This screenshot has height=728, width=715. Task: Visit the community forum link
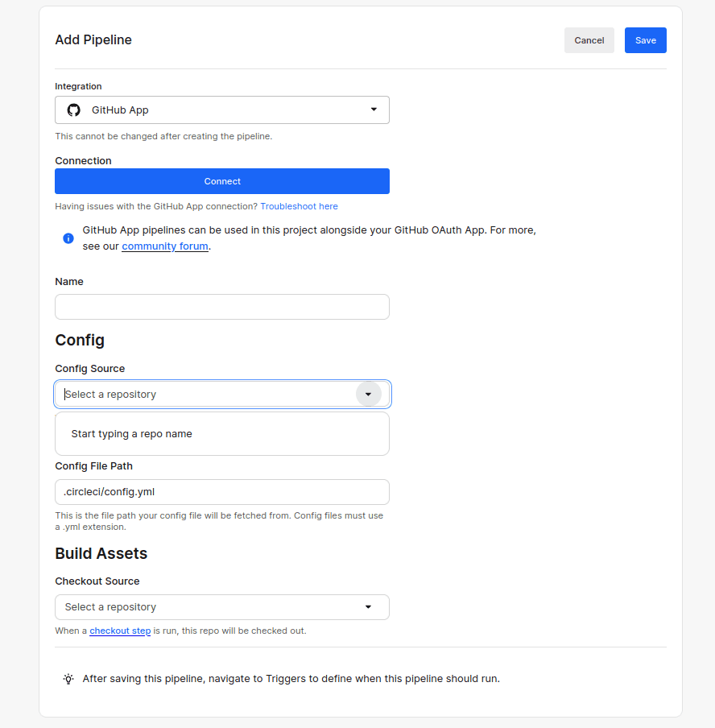pos(165,246)
